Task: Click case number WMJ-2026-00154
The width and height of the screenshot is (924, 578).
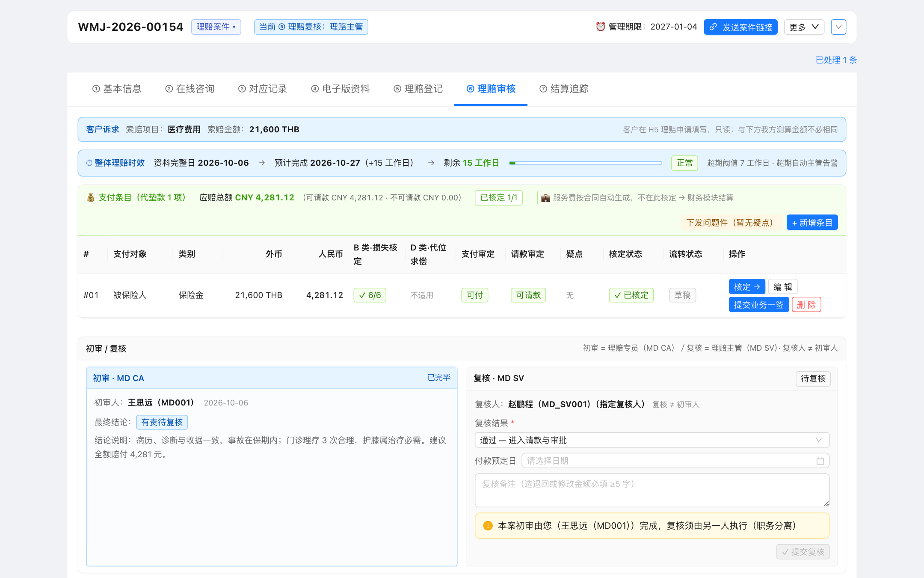Action: 130,27
